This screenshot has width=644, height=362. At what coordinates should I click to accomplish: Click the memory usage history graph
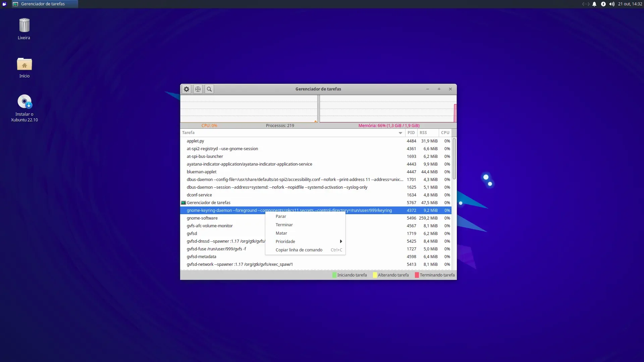coord(388,109)
